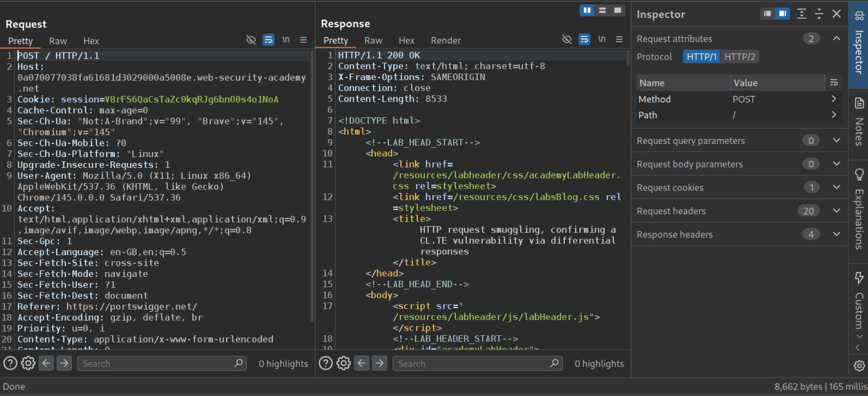Expand Response headers section

pyautogui.click(x=836, y=234)
